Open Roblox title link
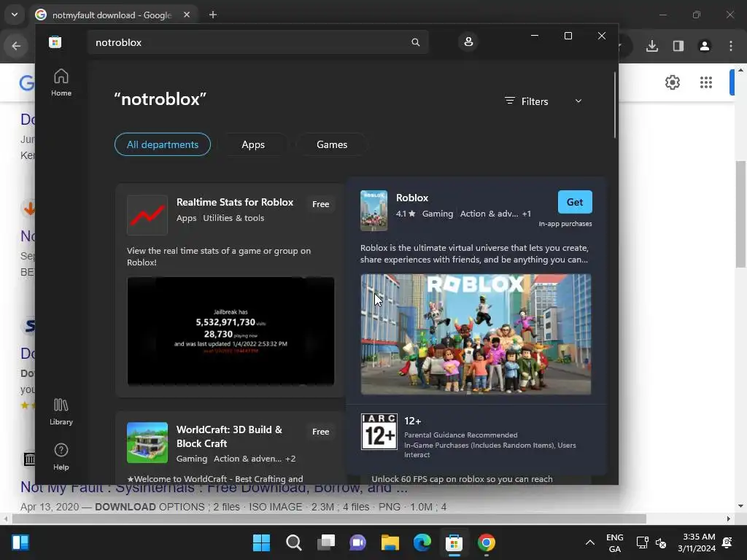 pyautogui.click(x=412, y=198)
